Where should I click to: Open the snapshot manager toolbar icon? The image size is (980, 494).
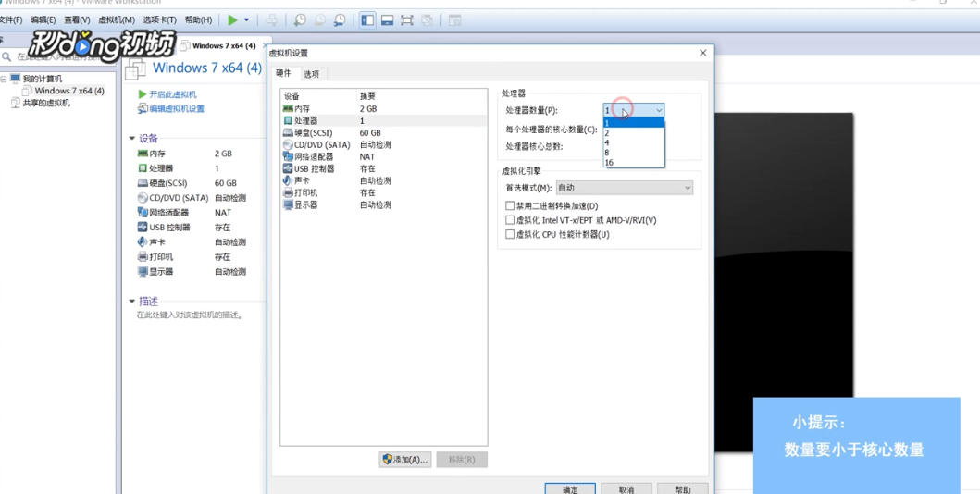coord(340,20)
